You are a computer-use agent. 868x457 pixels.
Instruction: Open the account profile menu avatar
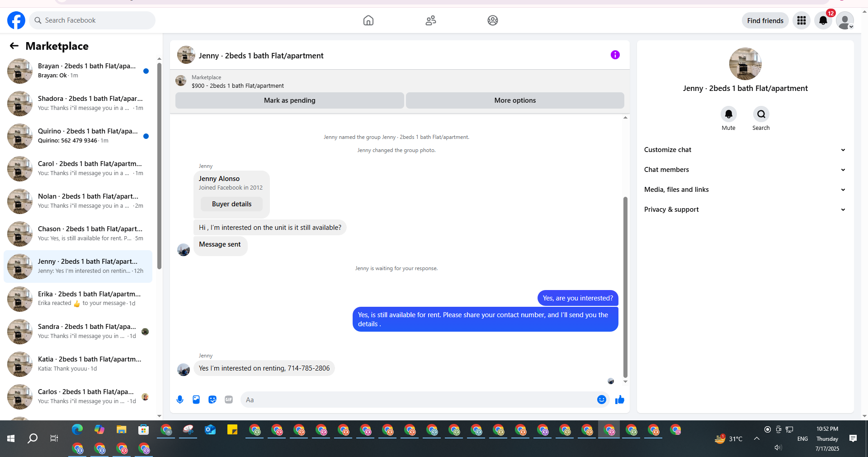tap(844, 20)
